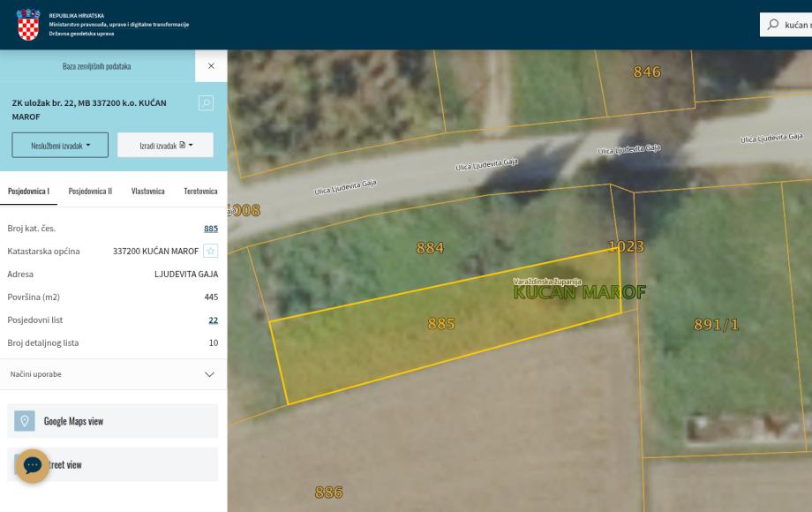This screenshot has width=812, height=512.
Task: Select parcel 1023 on the map
Action: pos(626,246)
